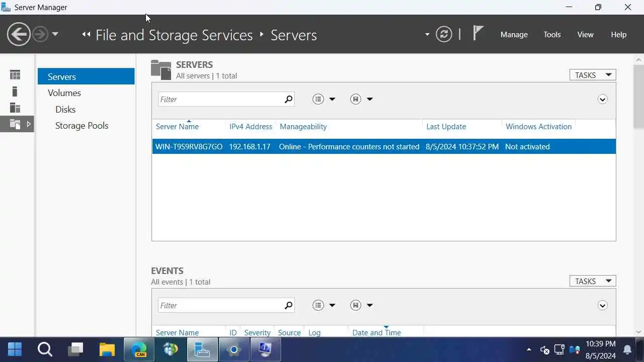
Task: Click the vertical scrollbar
Action: [x=638, y=96]
